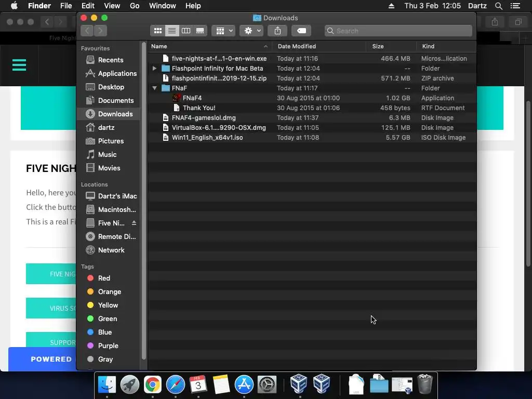
Task: Select flashpointinfinit...2019-12-15.zip file
Action: click(x=312, y=78)
